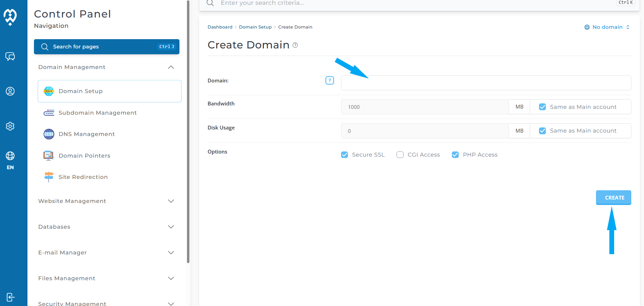644x306 pixels.
Task: Click the EN language globe icon
Action: coord(10,156)
